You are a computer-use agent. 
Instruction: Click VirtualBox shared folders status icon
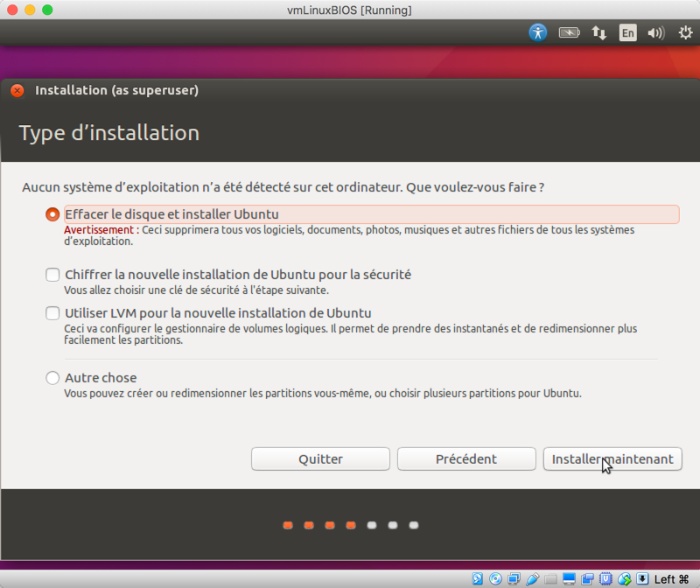click(x=550, y=579)
